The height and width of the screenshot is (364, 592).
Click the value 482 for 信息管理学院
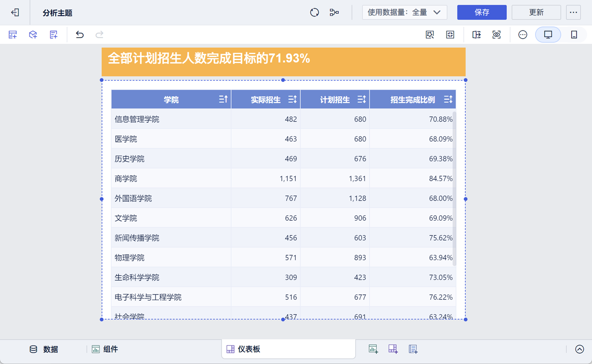(291, 119)
